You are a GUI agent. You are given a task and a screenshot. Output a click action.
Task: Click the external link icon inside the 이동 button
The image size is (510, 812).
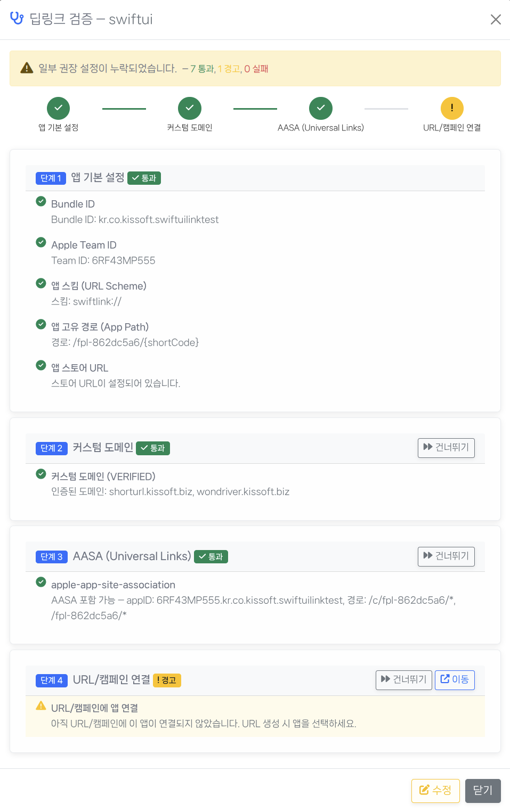coord(444,679)
